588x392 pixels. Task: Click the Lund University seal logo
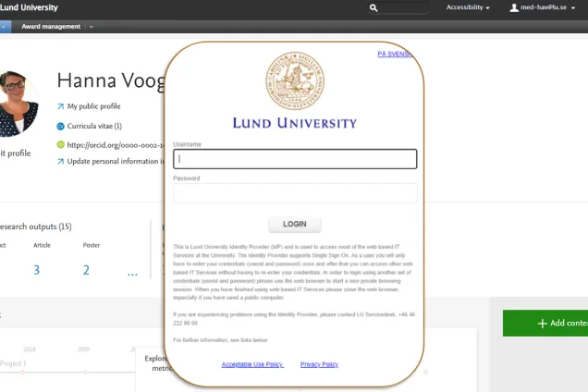point(295,80)
